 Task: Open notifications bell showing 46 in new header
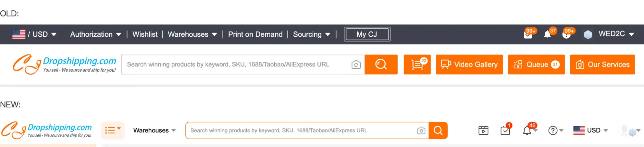(x=527, y=131)
